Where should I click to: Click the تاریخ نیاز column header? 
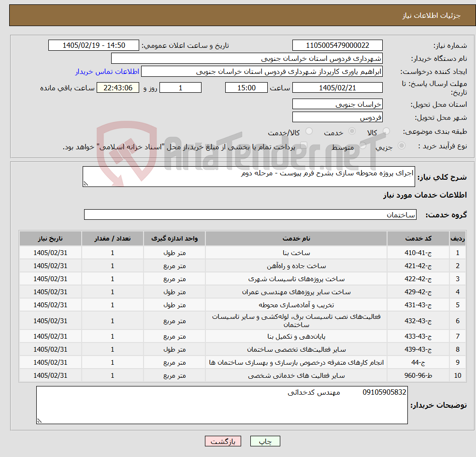(x=50, y=239)
